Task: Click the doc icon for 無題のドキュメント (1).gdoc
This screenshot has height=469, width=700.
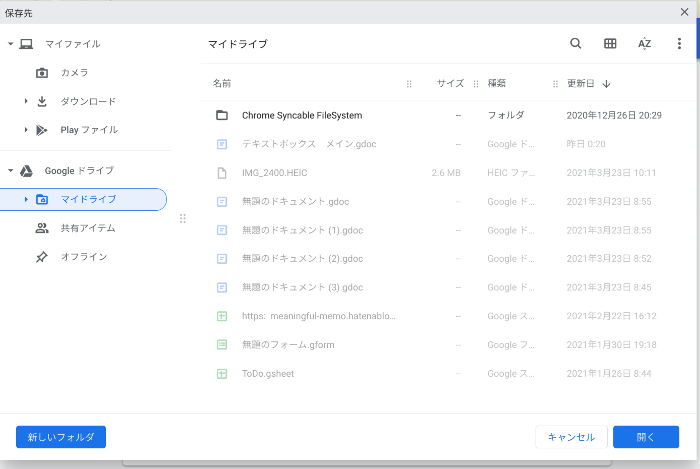Action: pos(222,230)
